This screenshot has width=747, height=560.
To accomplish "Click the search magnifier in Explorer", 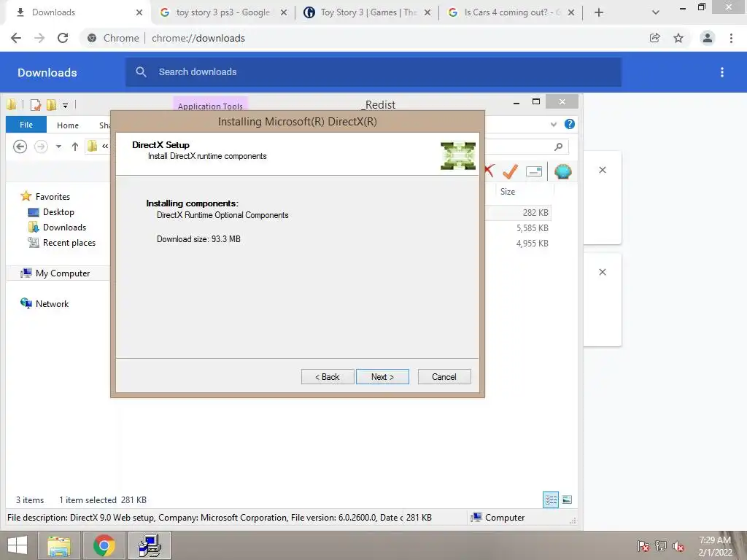I will coord(558,147).
